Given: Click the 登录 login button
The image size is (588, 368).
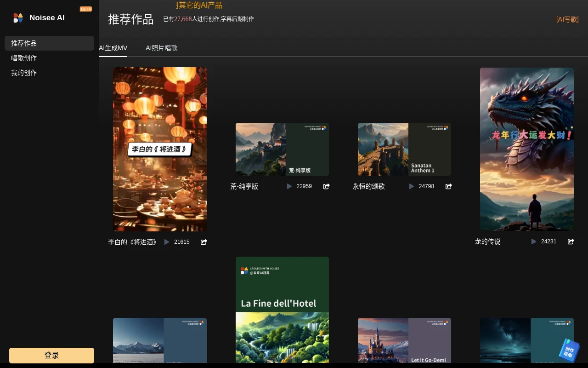Looking at the screenshot, I should pos(51,355).
